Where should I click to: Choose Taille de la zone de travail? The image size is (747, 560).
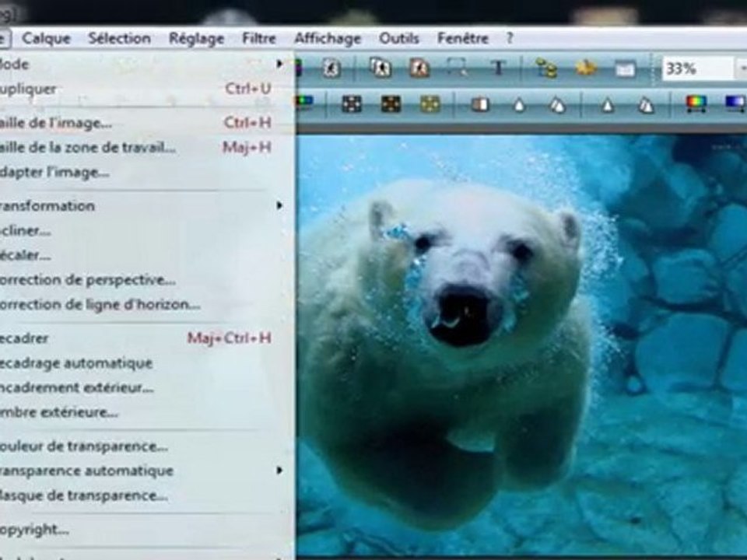[x=143, y=147]
